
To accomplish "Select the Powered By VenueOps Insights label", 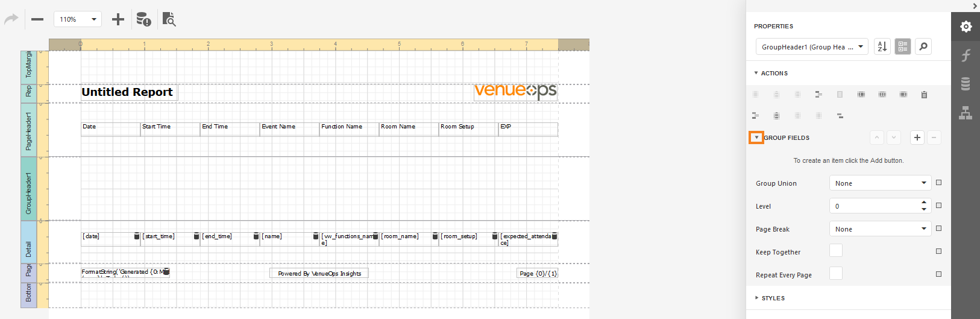I will (x=319, y=273).
